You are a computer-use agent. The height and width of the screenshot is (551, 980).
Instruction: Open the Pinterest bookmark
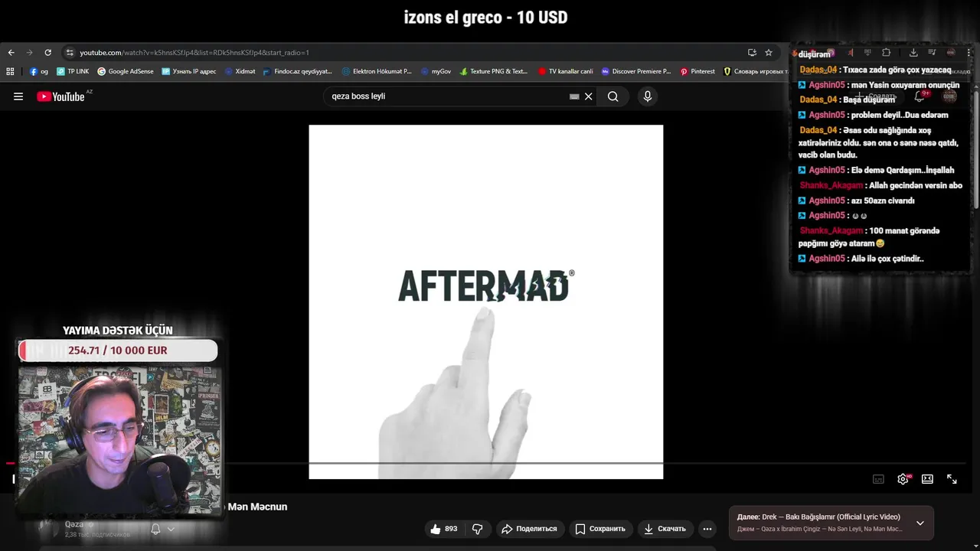[697, 71]
